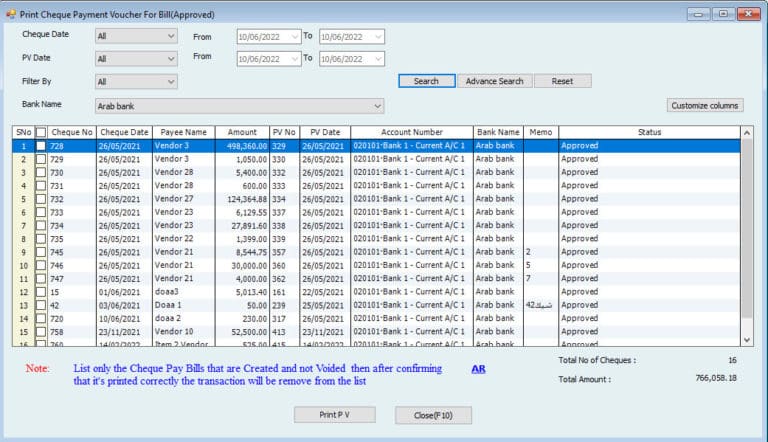The width and height of the screenshot is (768, 442).
Task: Open the Filter By dropdown
Action: click(169, 81)
